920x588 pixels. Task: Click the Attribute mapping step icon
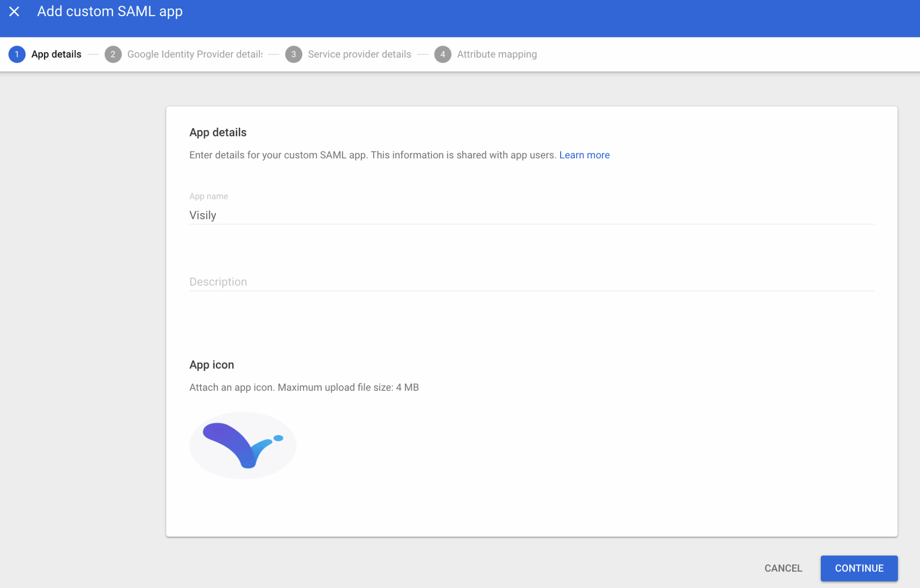[x=443, y=54]
